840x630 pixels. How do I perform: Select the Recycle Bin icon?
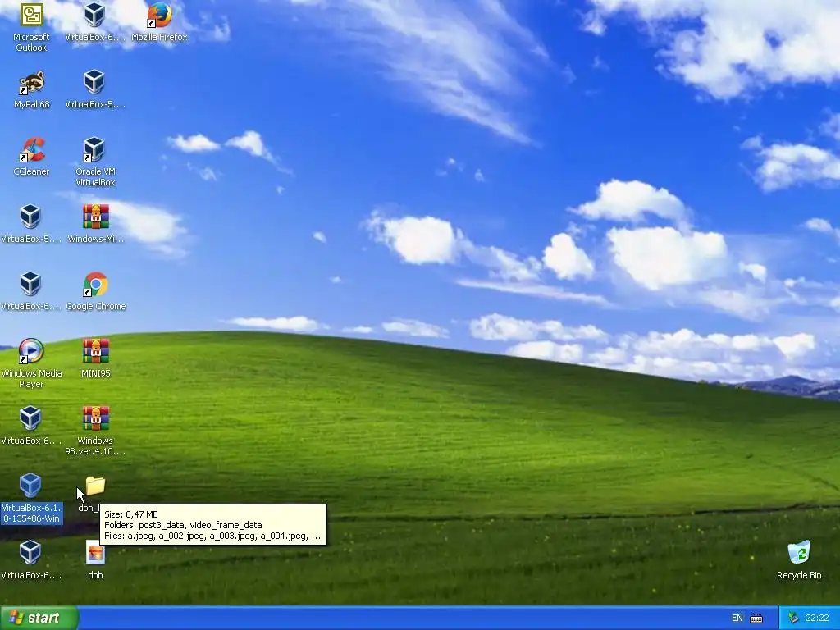799,559
